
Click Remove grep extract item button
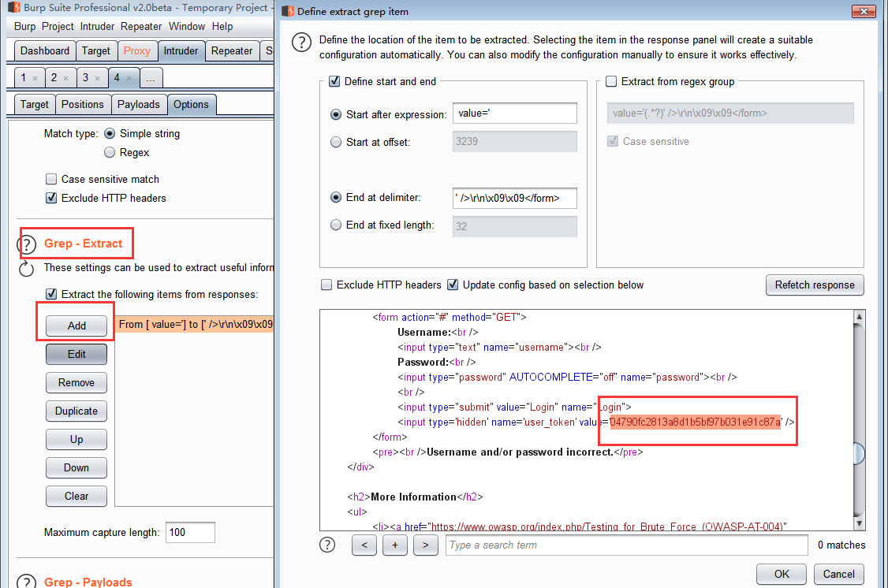(76, 382)
